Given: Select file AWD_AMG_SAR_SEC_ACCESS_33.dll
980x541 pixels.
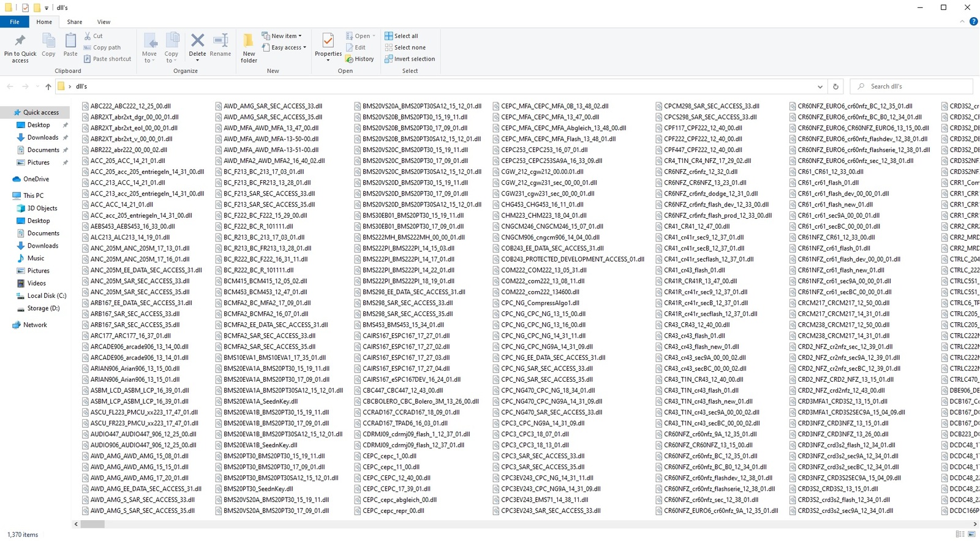Looking at the screenshot, I should tap(268, 106).
